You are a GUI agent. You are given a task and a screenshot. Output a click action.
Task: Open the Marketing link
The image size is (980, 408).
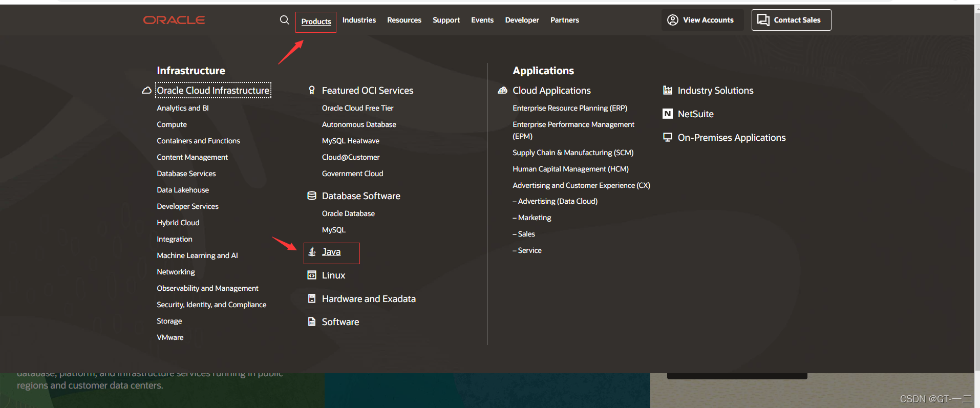[x=532, y=218]
